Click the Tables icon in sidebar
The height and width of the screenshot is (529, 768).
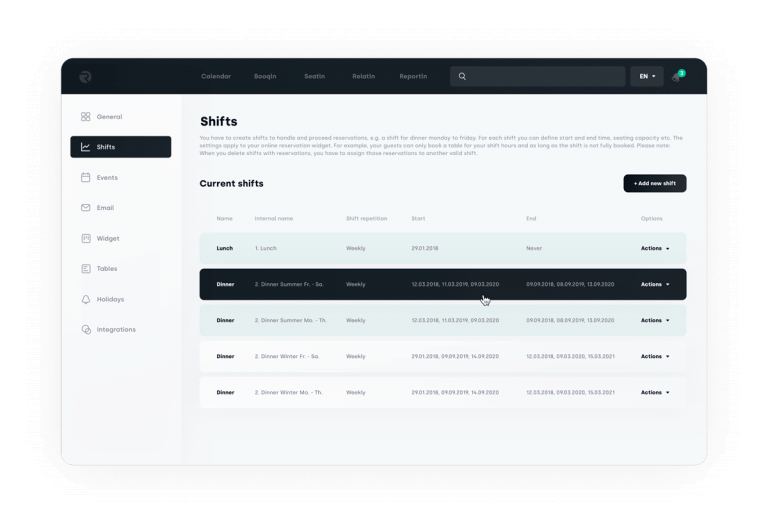tap(86, 268)
